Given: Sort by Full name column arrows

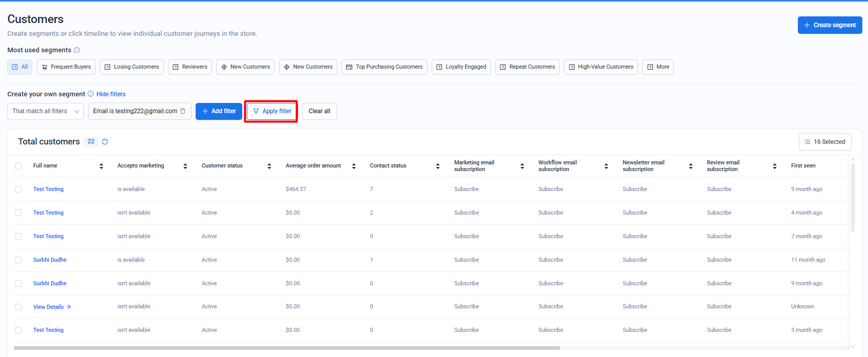Looking at the screenshot, I should 101,166.
